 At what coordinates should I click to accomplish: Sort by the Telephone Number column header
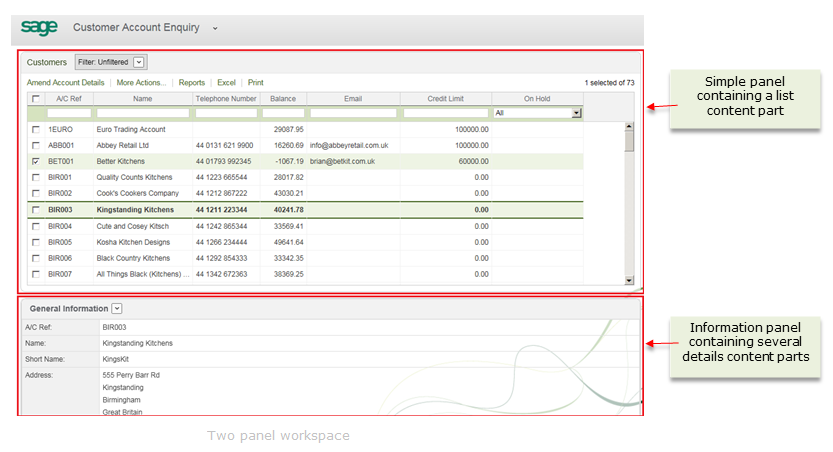226,99
